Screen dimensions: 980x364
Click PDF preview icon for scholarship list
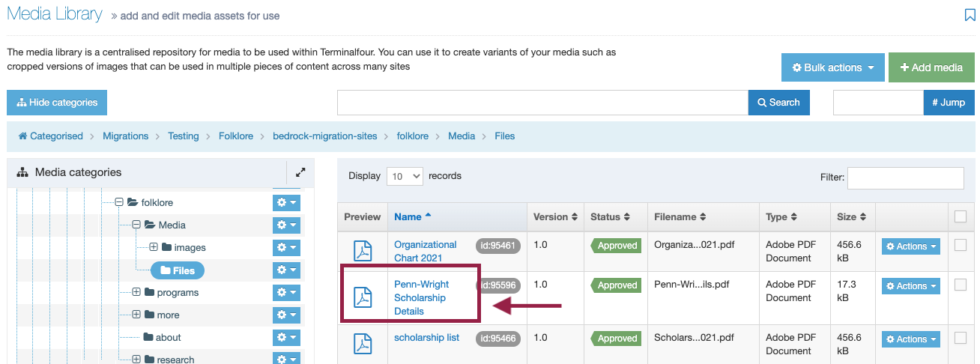[x=363, y=344]
